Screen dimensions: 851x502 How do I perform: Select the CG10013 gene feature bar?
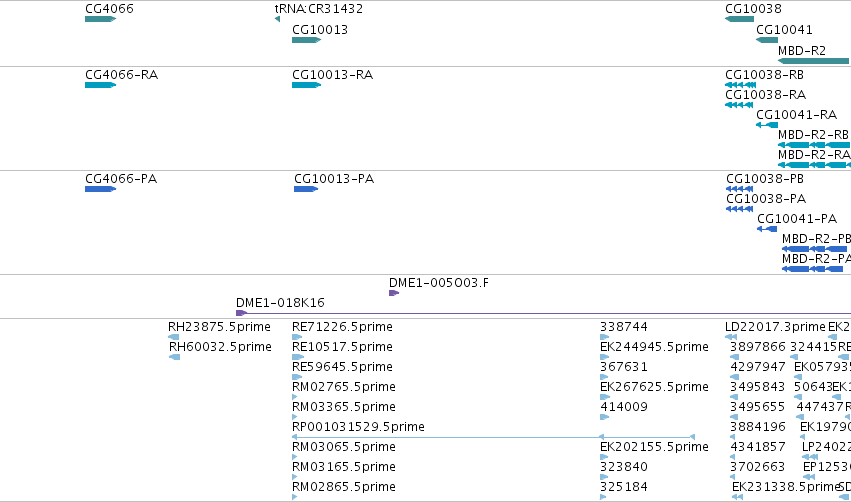(306, 40)
